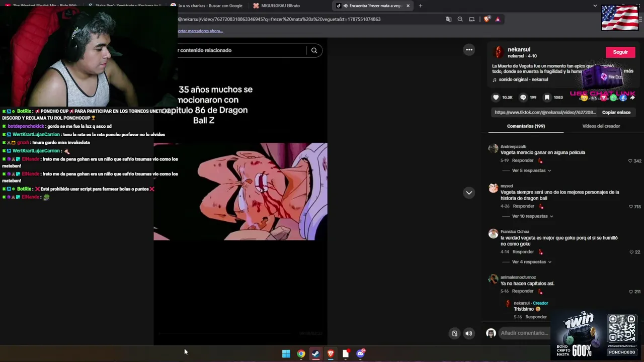Click the Dragon Ball Z video player
This screenshot has height=362, width=644.
[240, 192]
